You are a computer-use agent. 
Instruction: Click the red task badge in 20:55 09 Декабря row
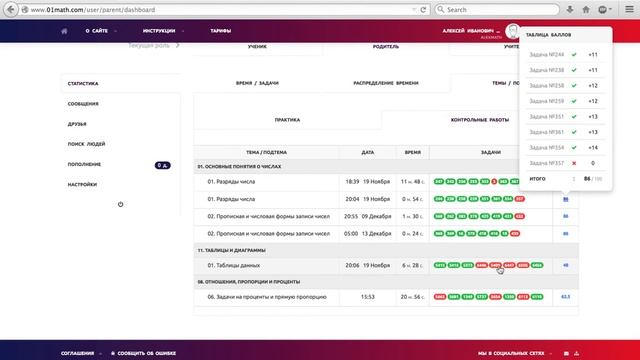point(519,216)
